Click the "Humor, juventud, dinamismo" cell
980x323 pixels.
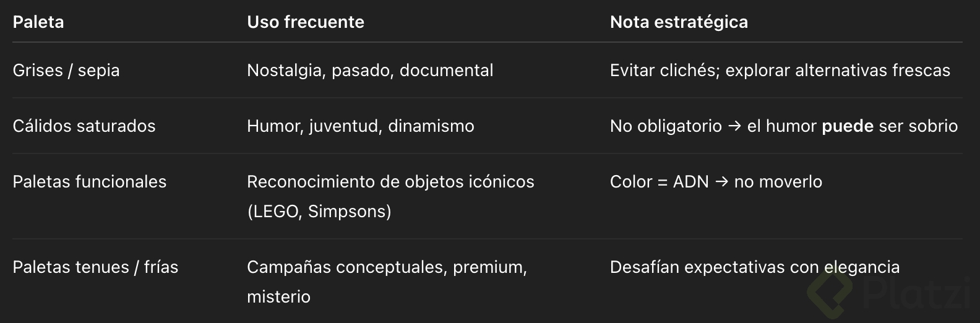point(360,126)
